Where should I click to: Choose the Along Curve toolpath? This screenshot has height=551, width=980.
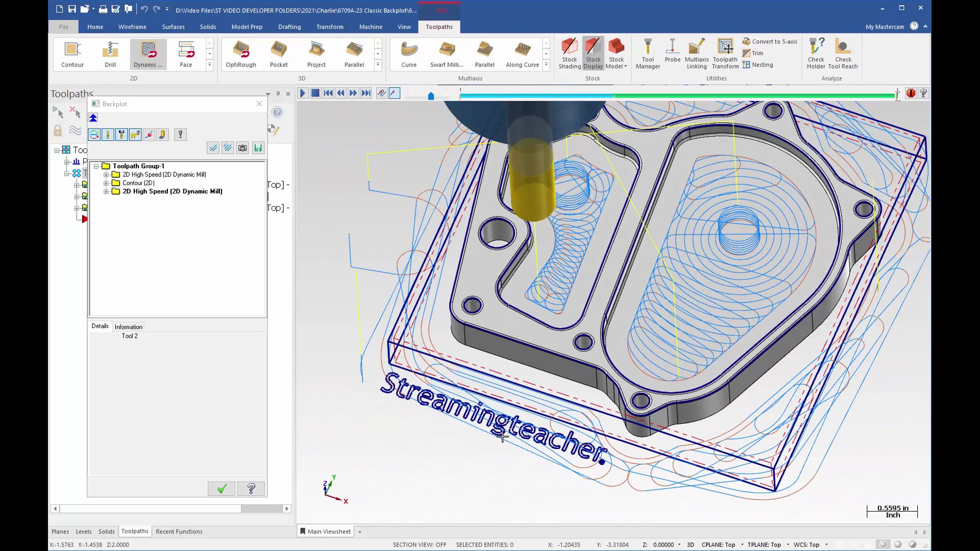coord(522,54)
